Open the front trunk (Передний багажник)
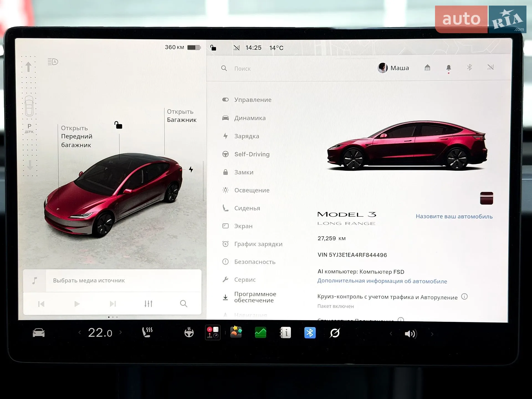Screen dimensions: 532x399 pos(77,136)
